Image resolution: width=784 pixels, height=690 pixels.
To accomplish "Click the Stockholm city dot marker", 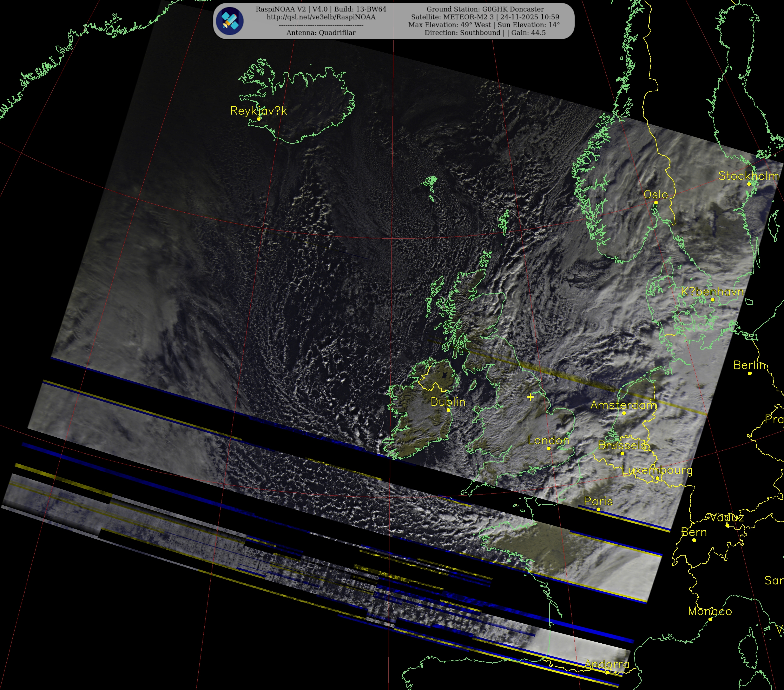I will click(x=749, y=184).
